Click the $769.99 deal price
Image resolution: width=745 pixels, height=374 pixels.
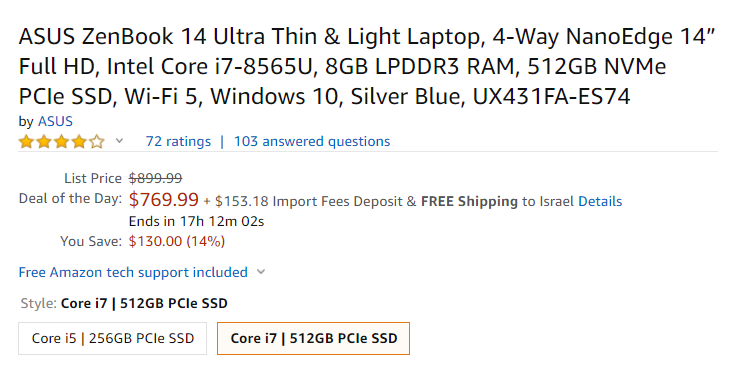click(163, 200)
